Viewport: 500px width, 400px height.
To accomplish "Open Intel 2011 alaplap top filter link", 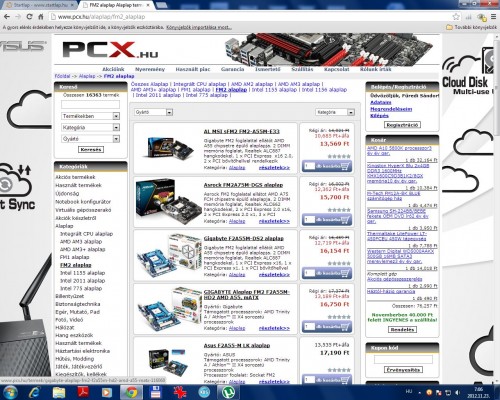I will 158,95.
